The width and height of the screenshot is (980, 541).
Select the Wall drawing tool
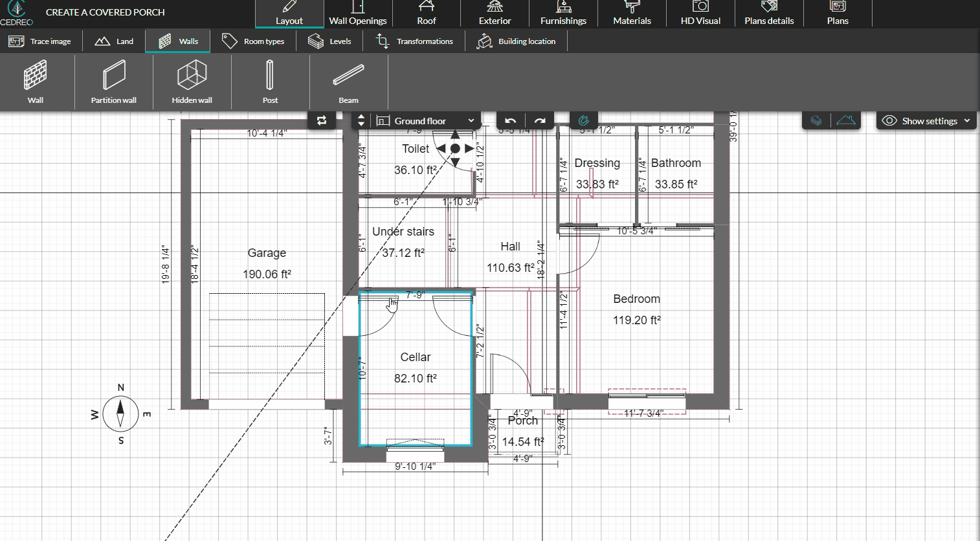pos(36,81)
